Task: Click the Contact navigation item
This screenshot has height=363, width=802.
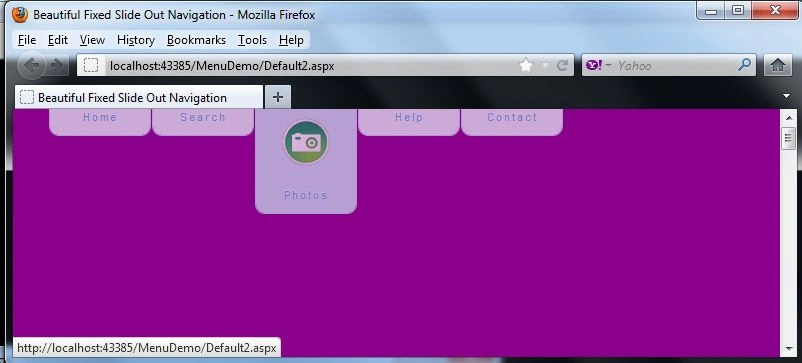Action: 512,122
